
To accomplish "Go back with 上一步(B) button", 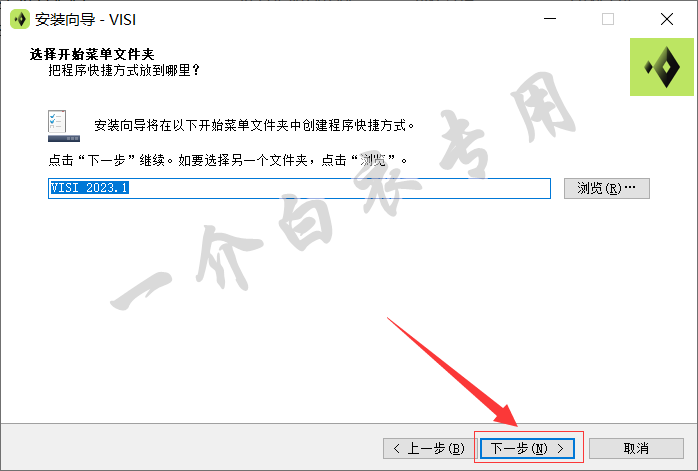I will 429,448.
